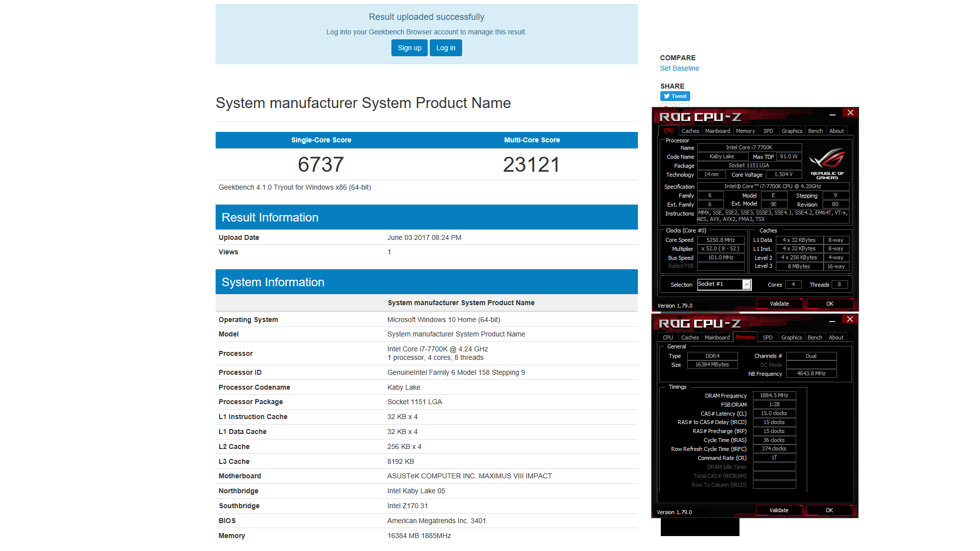Open Graphics tab in lower CPU-Z window
Viewport: 980px width, 551px height.
point(791,337)
